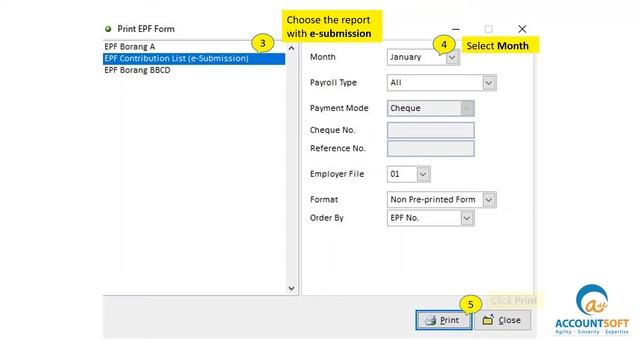Click the Close button with folder icon
This screenshot has width=640, height=360.
pos(502,320)
